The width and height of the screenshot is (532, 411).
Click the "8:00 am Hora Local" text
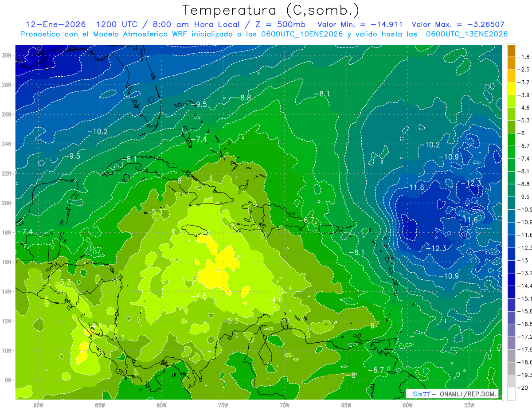pos(196,24)
